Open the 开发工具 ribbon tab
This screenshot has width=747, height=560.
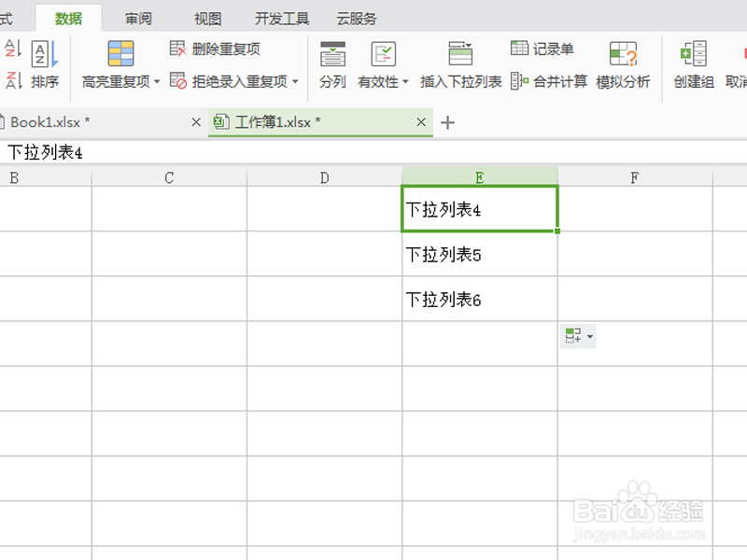coord(282,19)
